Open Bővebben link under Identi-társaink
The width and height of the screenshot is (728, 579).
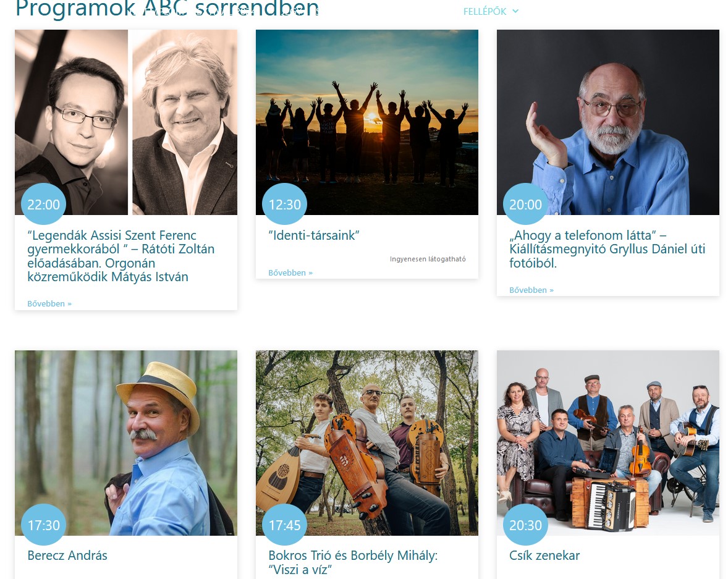click(x=290, y=273)
